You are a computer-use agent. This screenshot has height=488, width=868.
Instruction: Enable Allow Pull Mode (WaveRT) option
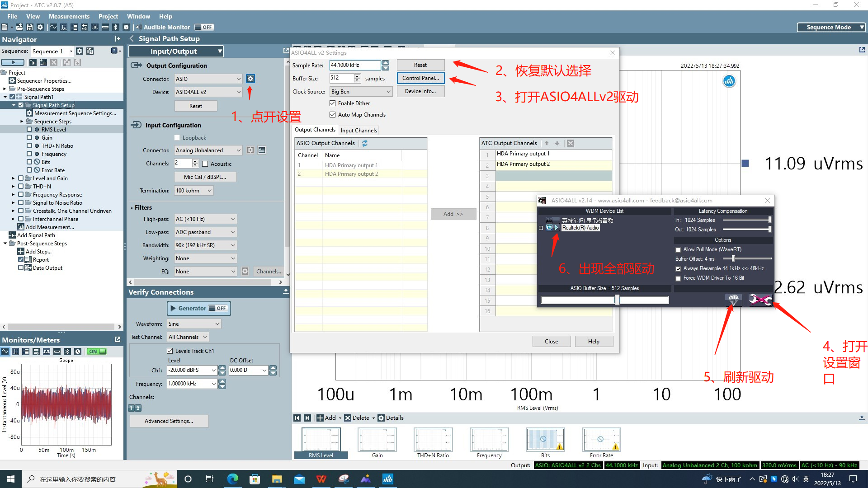click(678, 250)
